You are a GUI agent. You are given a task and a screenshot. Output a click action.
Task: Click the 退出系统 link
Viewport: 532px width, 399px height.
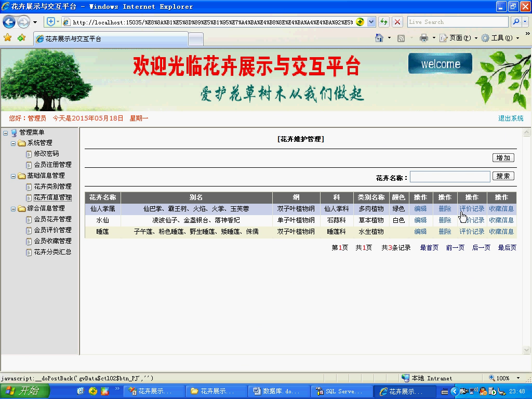pos(511,118)
